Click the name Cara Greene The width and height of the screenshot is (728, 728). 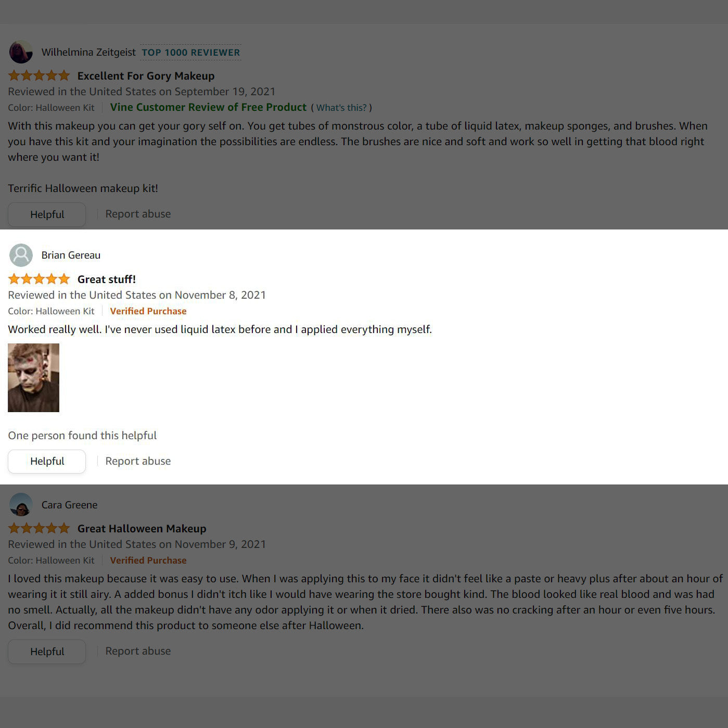[x=69, y=505]
